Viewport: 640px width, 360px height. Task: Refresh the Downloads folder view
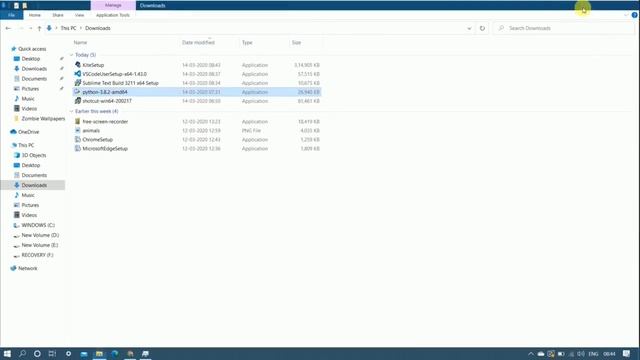[x=482, y=28]
